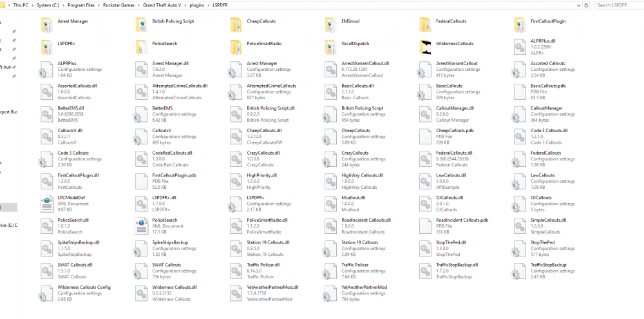Viewport: 644px width, 319px height.
Task: Select the HighPriority.dll file name
Action: point(261,175)
